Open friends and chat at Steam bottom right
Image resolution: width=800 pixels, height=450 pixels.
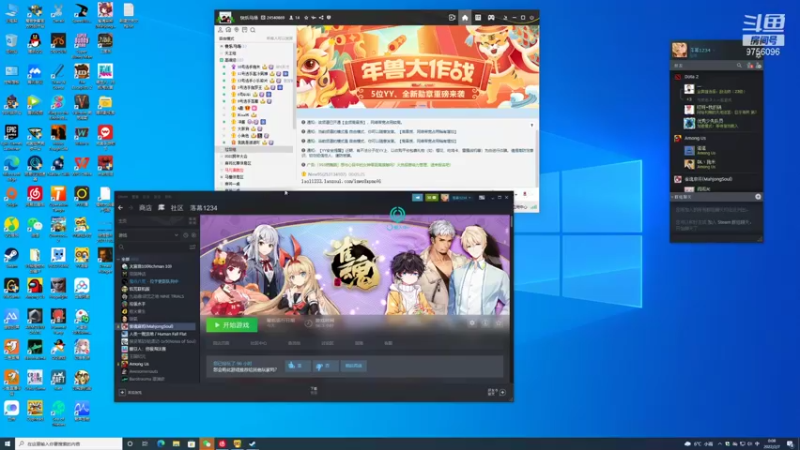tap(496, 392)
